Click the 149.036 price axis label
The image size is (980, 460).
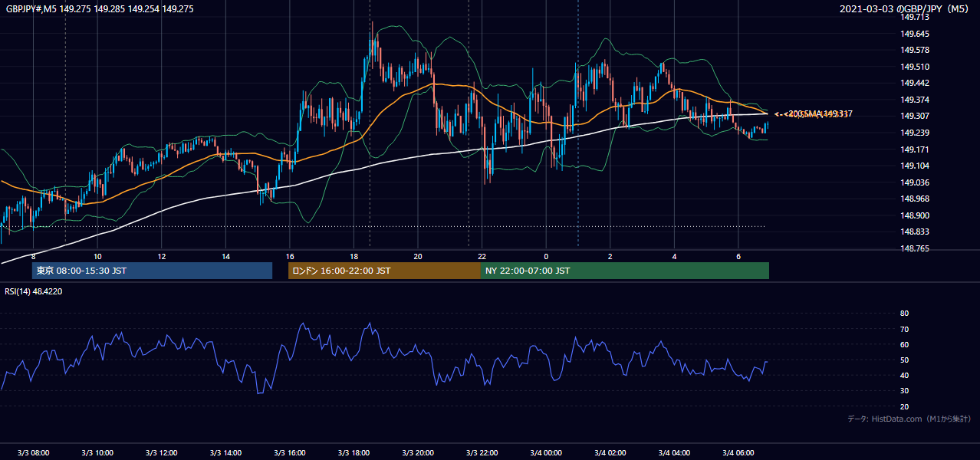tap(915, 182)
